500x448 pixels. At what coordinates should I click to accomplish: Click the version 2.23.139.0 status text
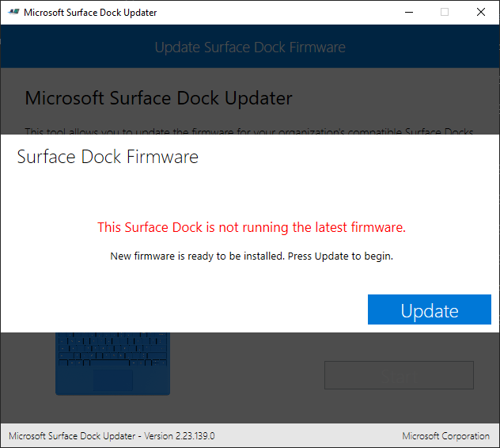[x=112, y=436]
